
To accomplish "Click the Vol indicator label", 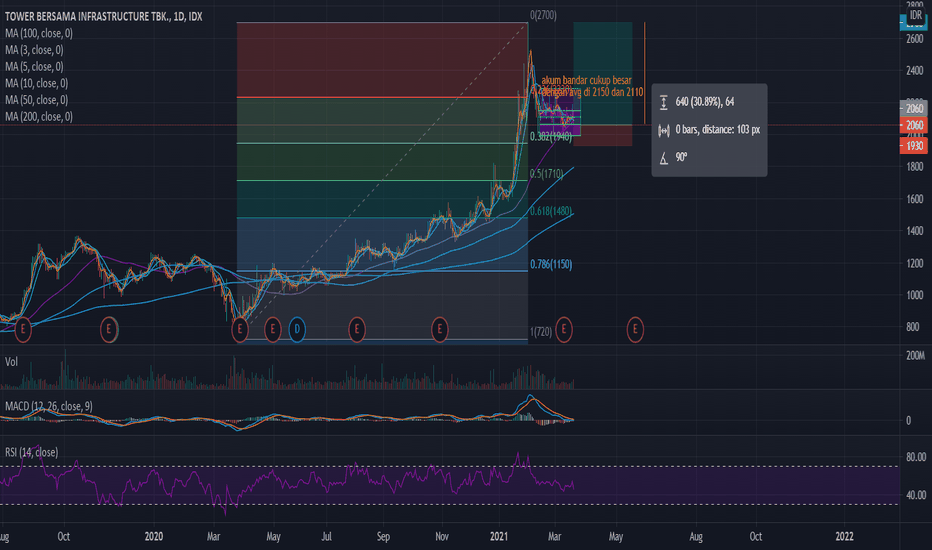I will point(11,362).
